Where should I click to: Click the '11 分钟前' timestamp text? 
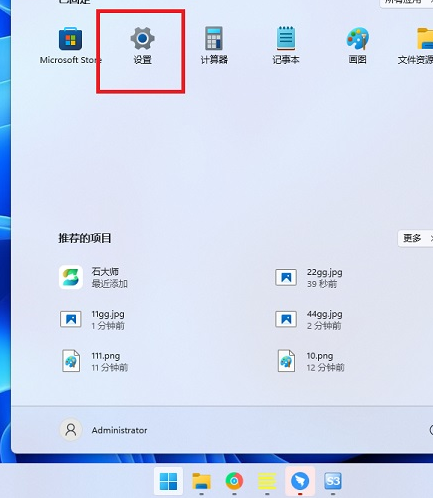coord(110,367)
